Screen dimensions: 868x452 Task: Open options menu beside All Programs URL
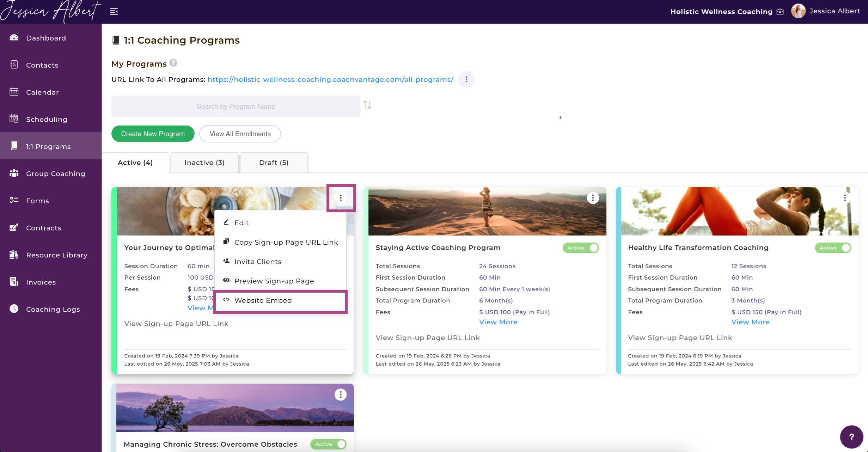click(466, 79)
